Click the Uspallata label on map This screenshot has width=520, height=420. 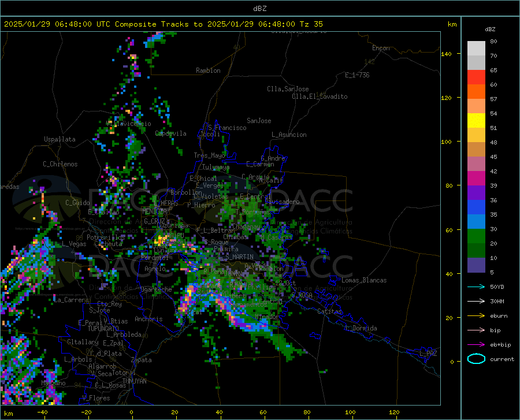(60, 139)
